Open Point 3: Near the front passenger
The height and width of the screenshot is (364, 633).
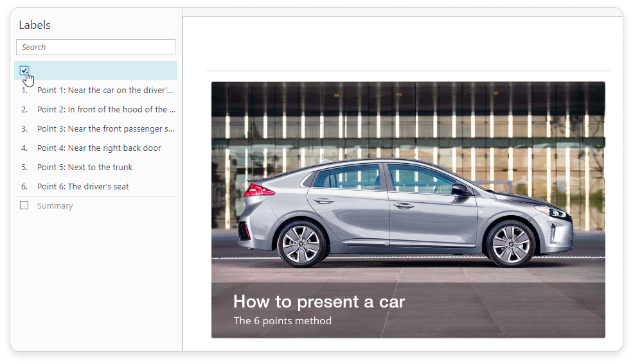105,129
